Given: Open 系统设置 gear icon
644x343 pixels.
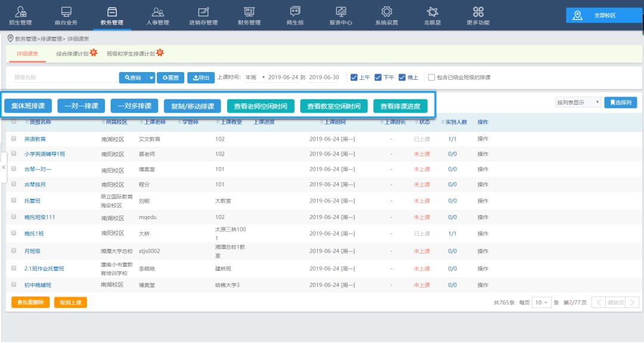Looking at the screenshot, I should coord(386,12).
